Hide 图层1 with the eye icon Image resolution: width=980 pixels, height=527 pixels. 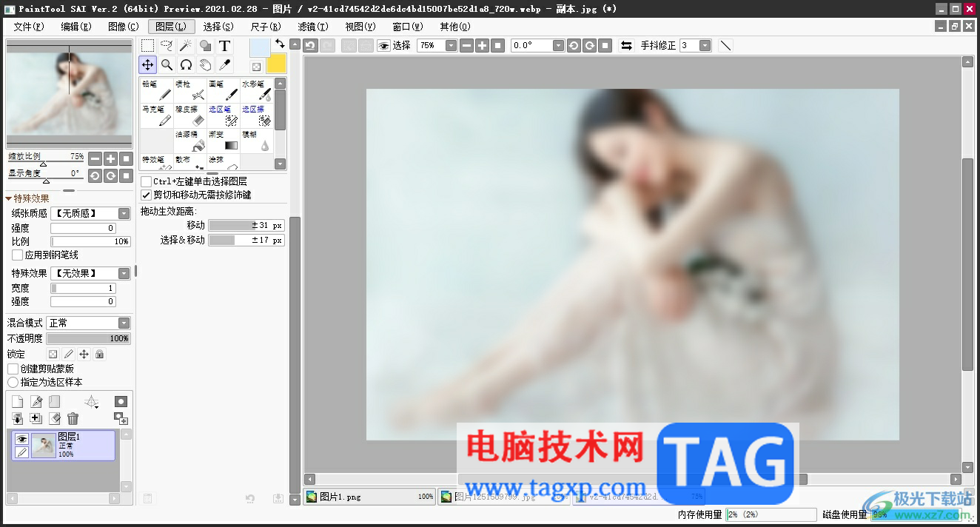(21, 439)
